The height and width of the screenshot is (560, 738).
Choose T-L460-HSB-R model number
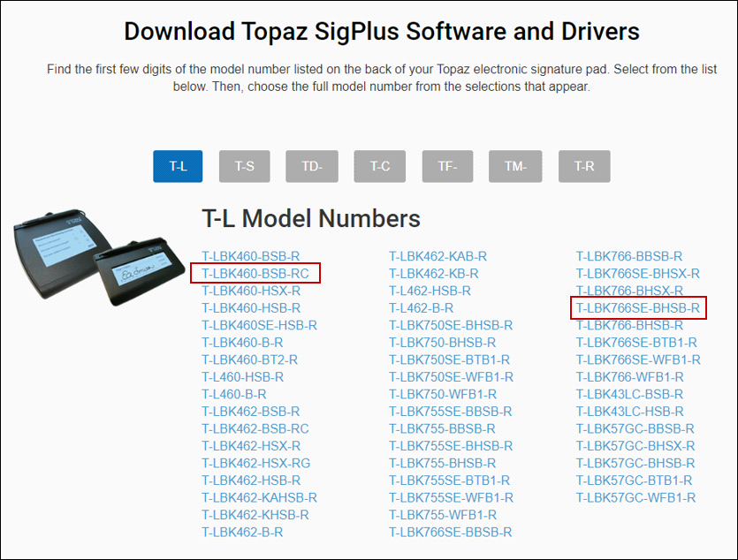(243, 377)
